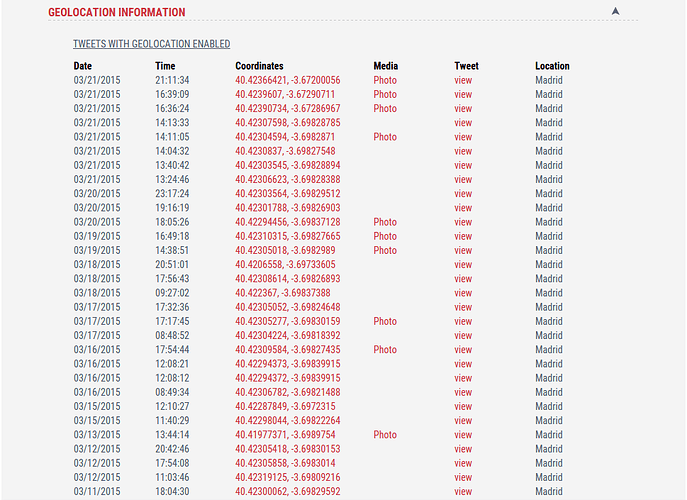View the tweet posted at 19:16:19
This screenshot has width=687, height=500.
(463, 208)
